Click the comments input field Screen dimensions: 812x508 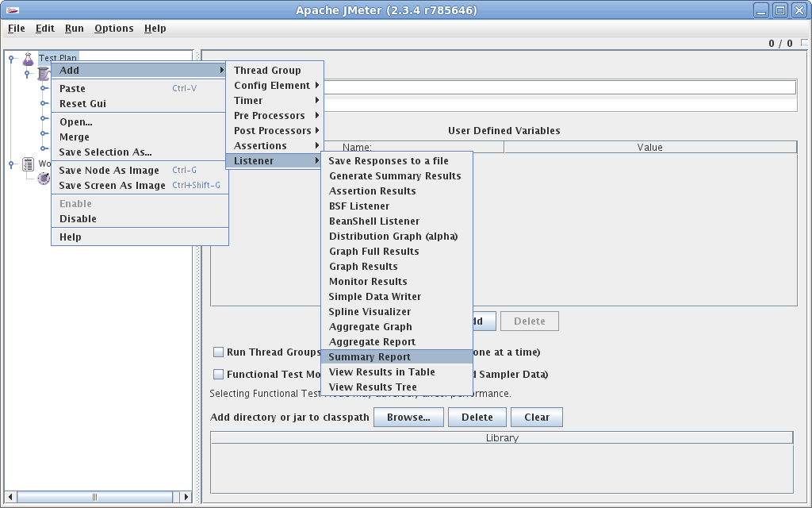(560, 106)
